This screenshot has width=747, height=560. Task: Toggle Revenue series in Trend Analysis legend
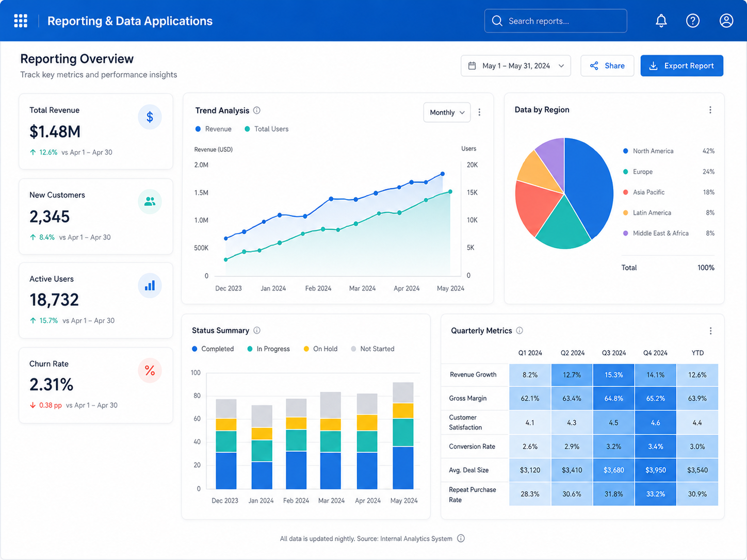click(x=214, y=129)
